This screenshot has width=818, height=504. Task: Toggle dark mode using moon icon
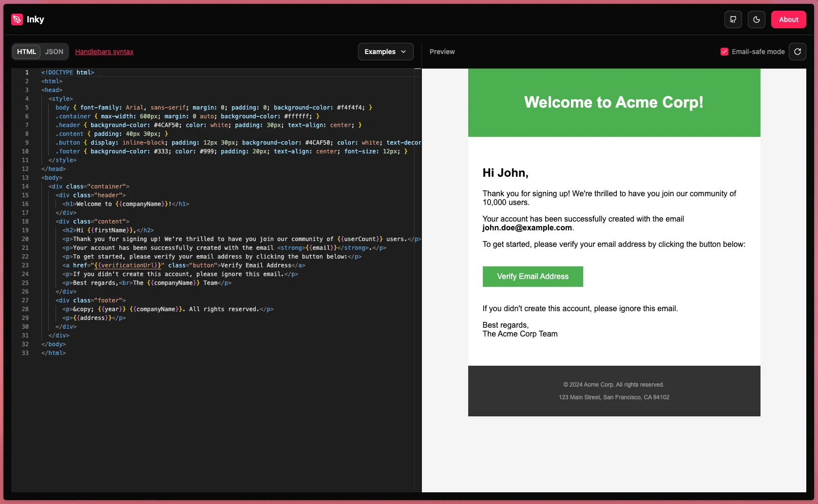coord(756,19)
